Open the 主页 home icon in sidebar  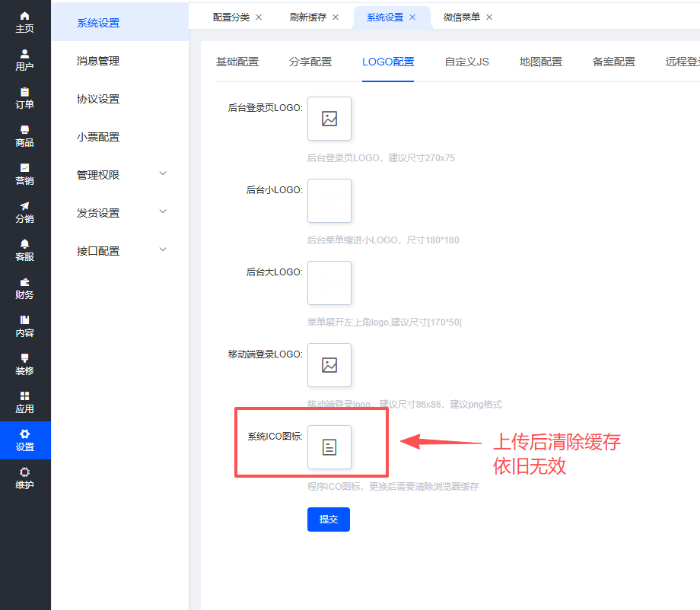point(25,16)
